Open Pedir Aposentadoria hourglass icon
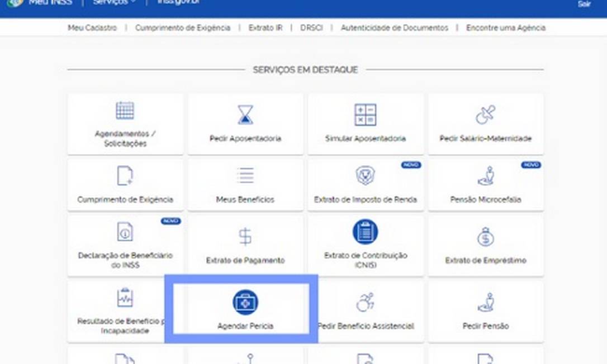The height and width of the screenshot is (364, 607). click(x=245, y=114)
